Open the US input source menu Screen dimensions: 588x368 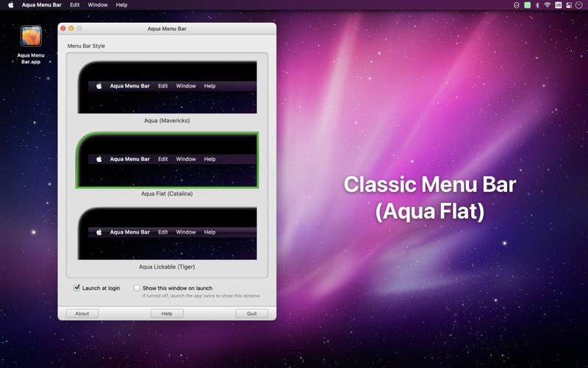559,5
